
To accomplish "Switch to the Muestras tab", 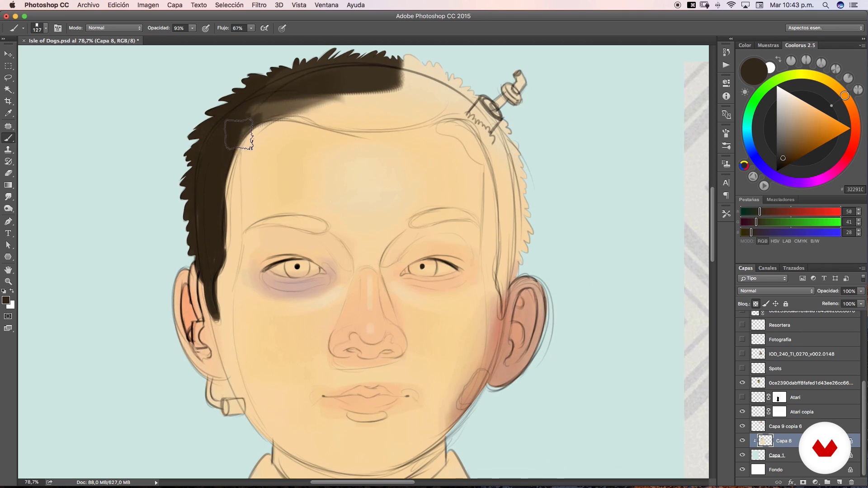I will [768, 45].
